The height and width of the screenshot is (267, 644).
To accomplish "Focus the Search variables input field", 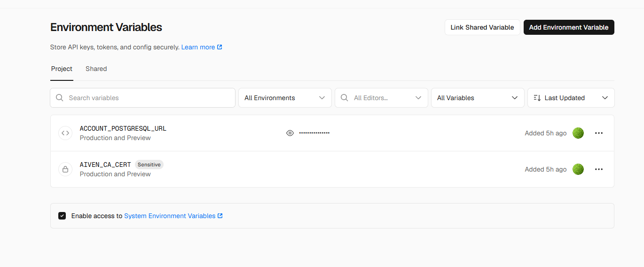I will click(142, 98).
